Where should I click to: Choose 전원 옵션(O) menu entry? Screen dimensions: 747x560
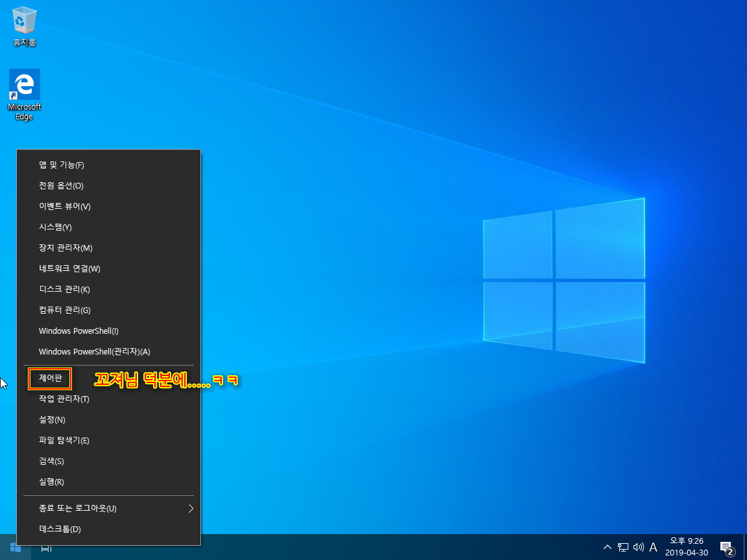click(109, 186)
